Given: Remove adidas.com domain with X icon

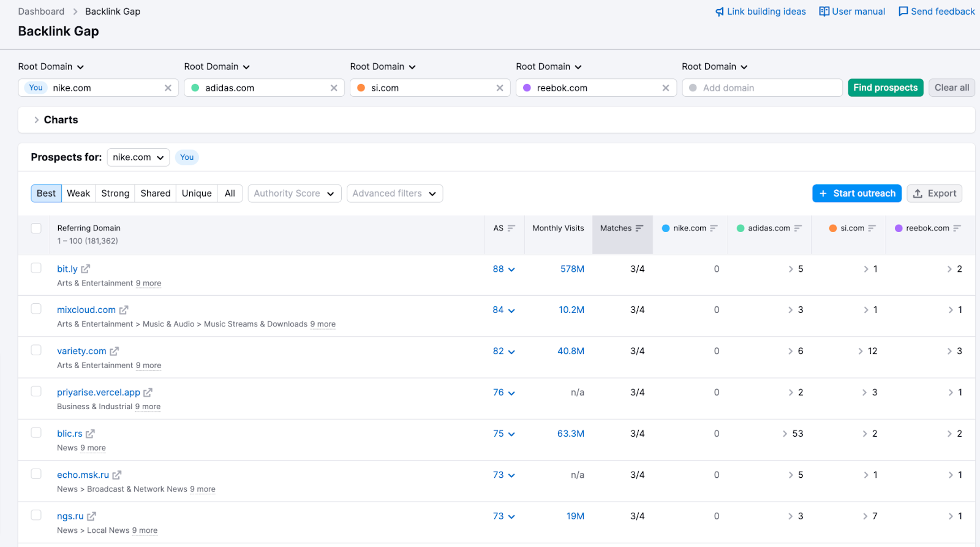Looking at the screenshot, I should pos(334,88).
